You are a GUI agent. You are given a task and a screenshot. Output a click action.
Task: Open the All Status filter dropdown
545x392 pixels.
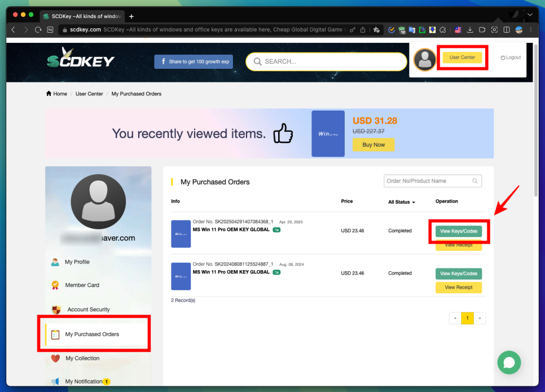[x=402, y=202]
